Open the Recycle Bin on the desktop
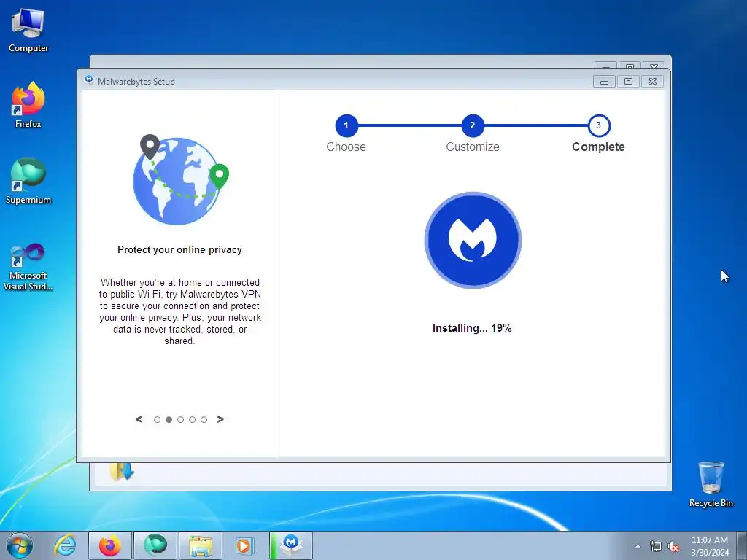Image resolution: width=747 pixels, height=560 pixels. [x=711, y=484]
